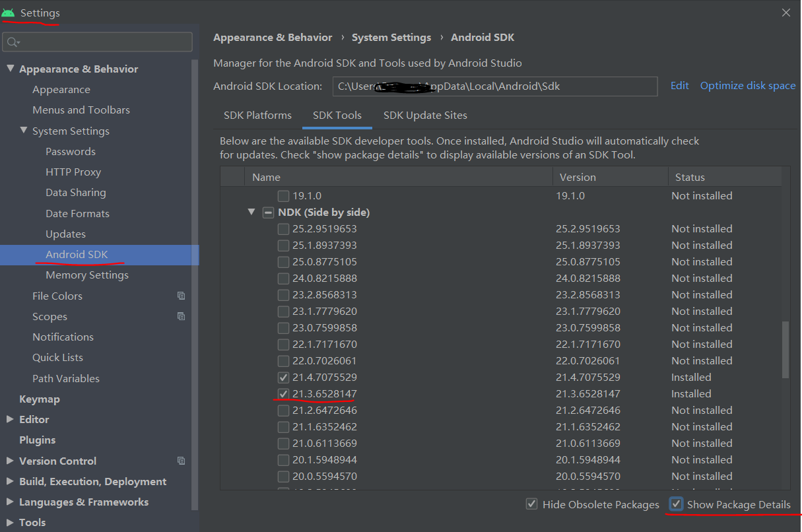This screenshot has height=532, width=802.
Task: Check NDK version 23.1.7779620
Action: pyautogui.click(x=283, y=312)
